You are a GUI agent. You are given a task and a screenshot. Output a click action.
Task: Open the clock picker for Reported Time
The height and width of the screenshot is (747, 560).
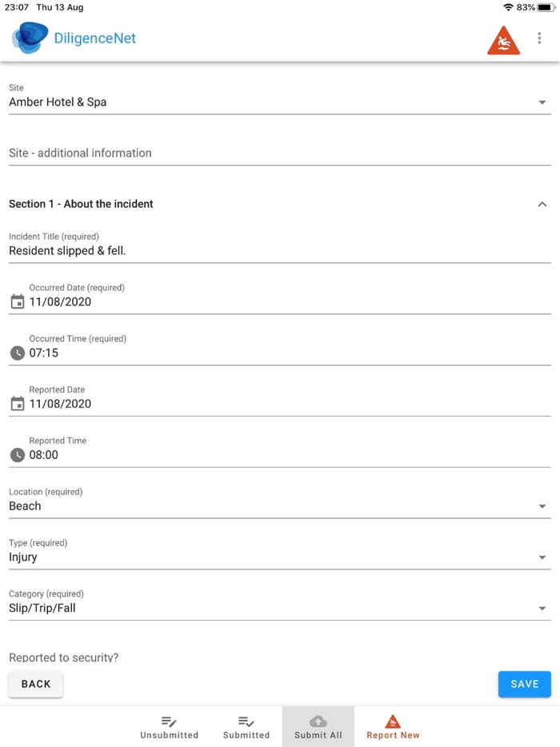(x=17, y=455)
